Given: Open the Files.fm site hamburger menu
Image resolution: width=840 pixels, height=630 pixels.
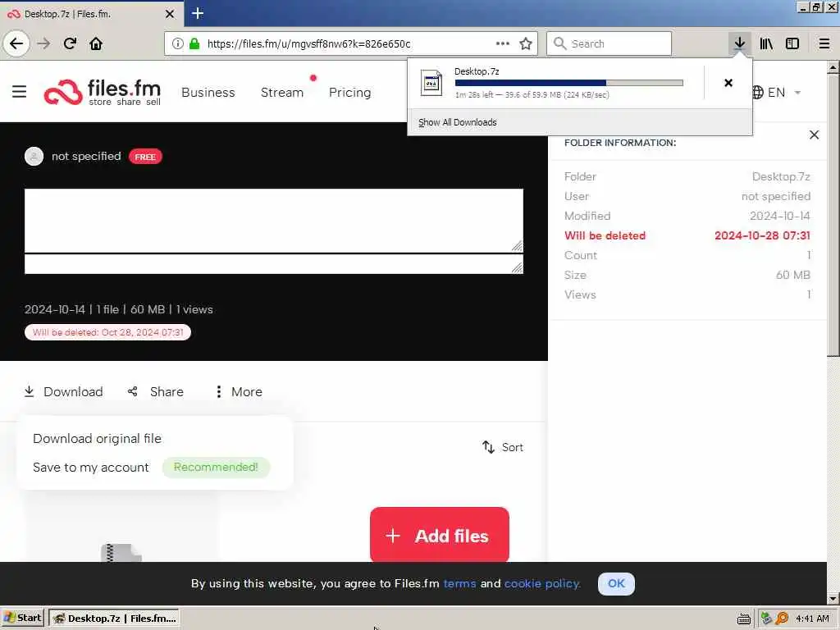Looking at the screenshot, I should click(20, 92).
